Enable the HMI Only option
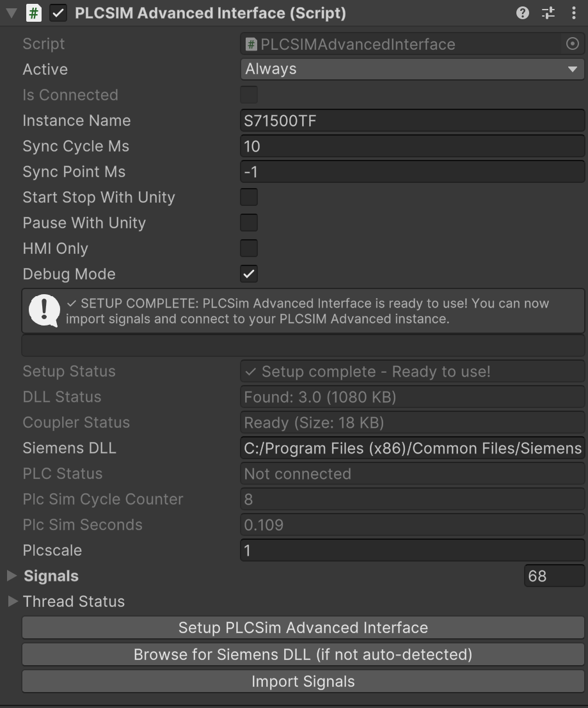This screenshot has width=588, height=708. click(x=249, y=248)
